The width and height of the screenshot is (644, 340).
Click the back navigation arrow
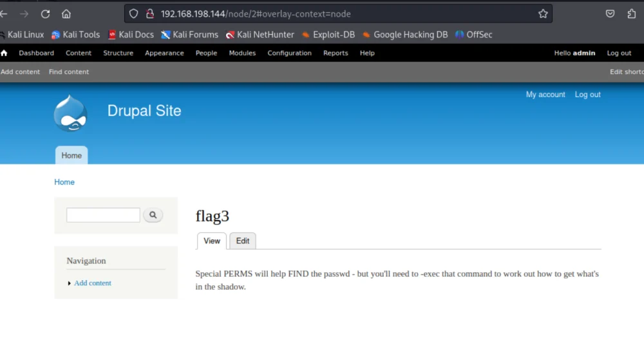click(4, 14)
